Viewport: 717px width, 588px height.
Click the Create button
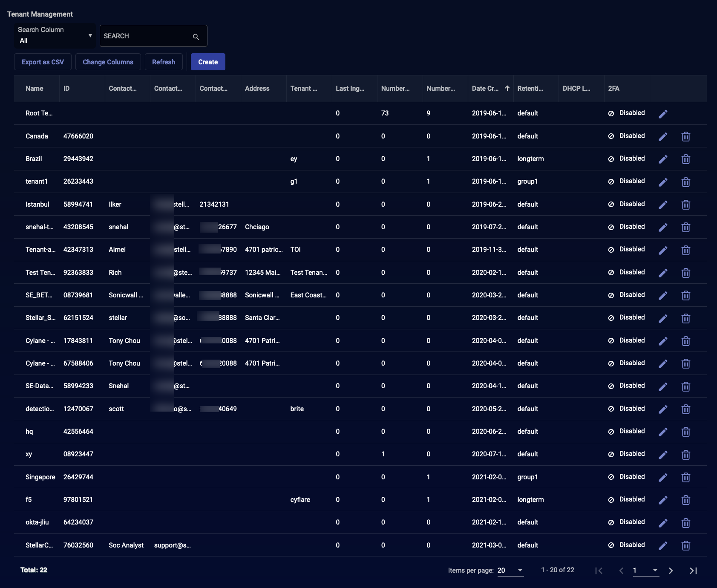(208, 62)
